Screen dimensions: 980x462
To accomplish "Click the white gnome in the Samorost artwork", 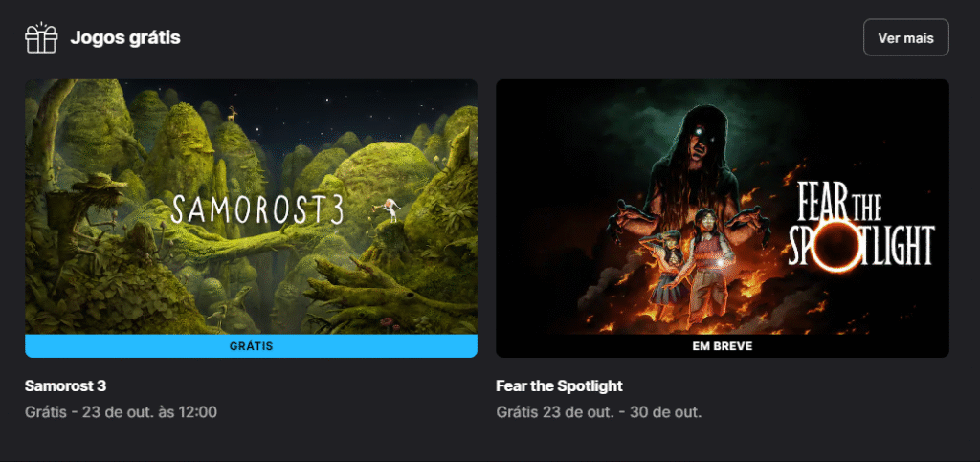I will [x=391, y=209].
